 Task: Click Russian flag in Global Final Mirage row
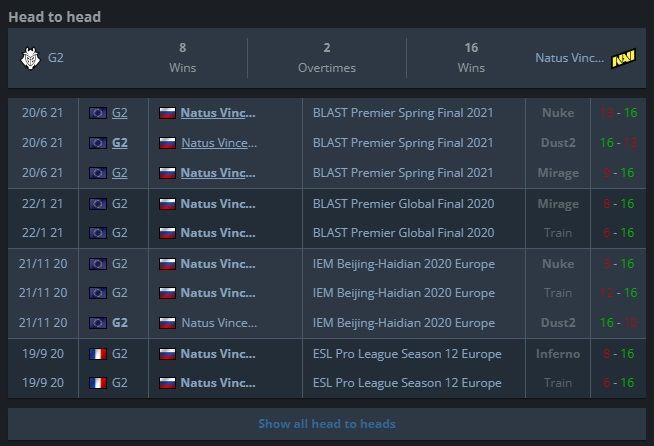click(168, 203)
